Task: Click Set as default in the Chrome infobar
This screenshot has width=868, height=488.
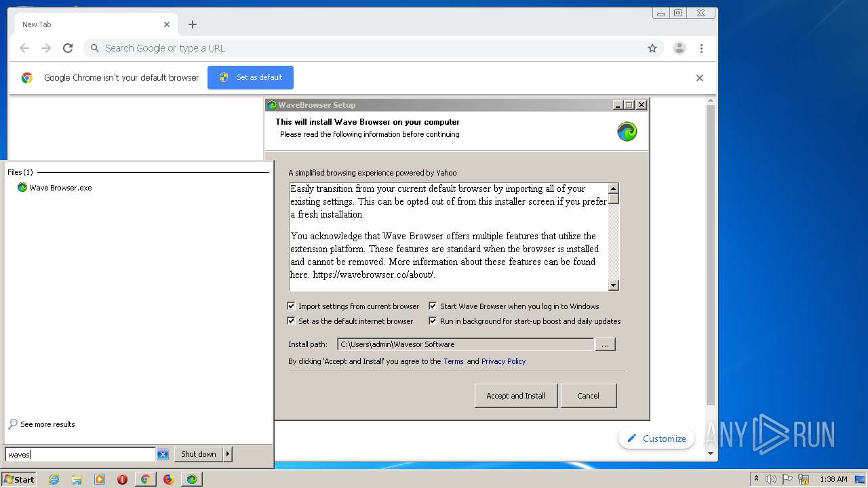Action: [250, 77]
